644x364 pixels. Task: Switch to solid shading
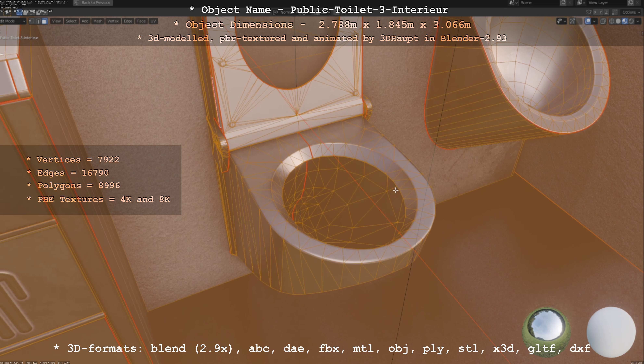pyautogui.click(x=618, y=21)
